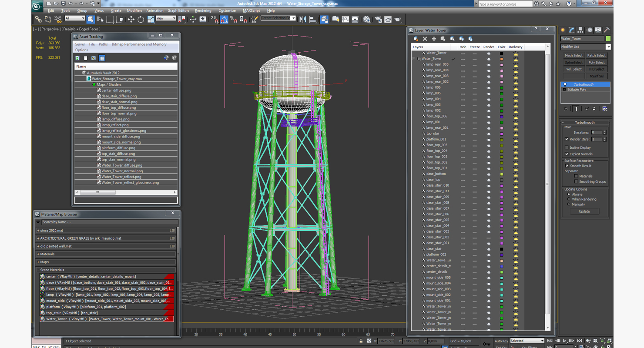This screenshot has height=348, width=644.
Task: Enable Separate by Materials checkbox
Action: click(x=576, y=176)
